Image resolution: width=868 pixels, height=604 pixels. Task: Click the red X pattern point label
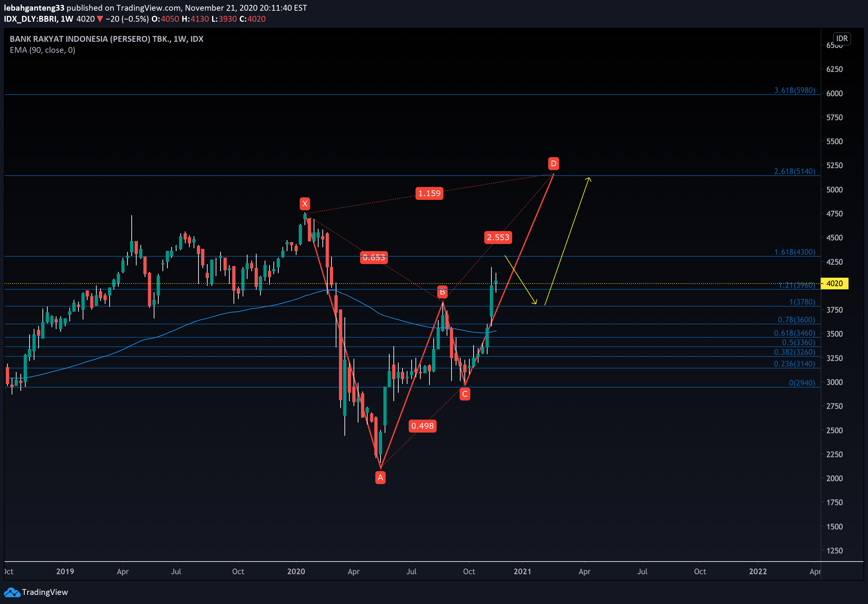point(305,203)
